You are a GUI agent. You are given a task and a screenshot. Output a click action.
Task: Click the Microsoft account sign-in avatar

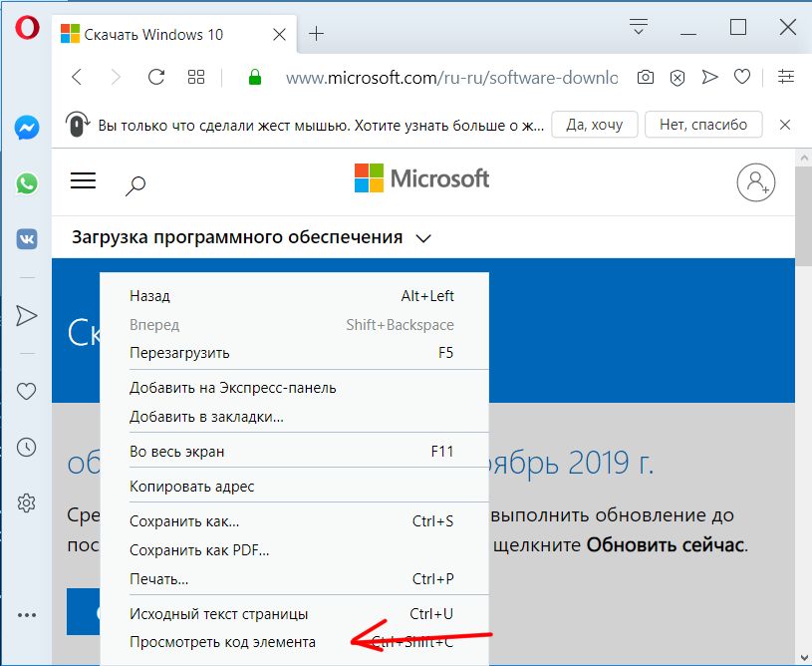pyautogui.click(x=755, y=181)
